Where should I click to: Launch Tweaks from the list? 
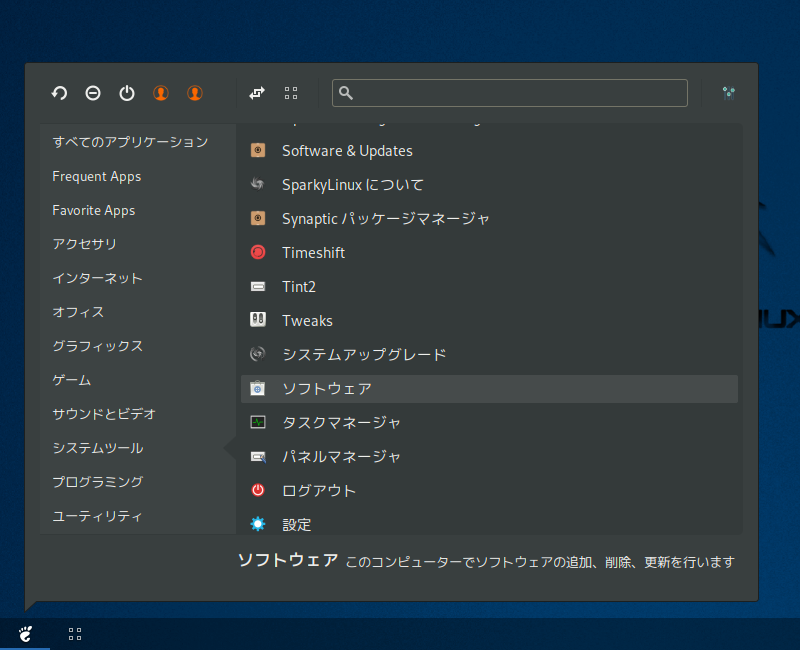coord(307,320)
